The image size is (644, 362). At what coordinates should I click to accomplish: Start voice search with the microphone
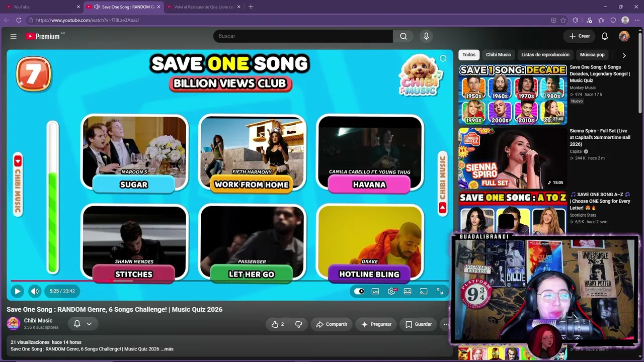tap(426, 36)
